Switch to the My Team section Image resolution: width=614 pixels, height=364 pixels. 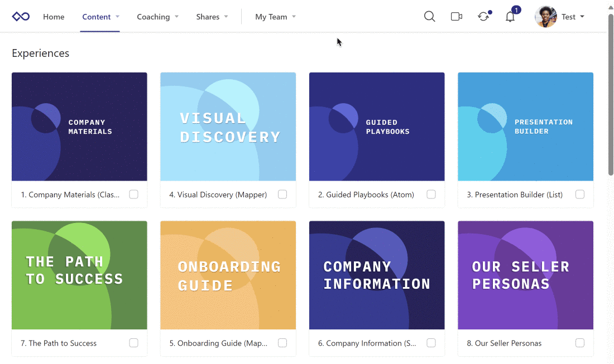pos(272,17)
